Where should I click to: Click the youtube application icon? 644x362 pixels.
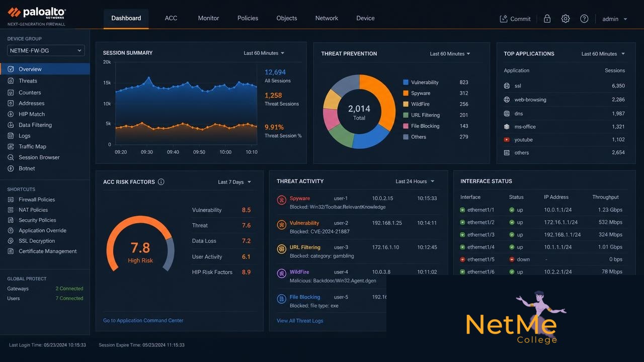click(507, 140)
